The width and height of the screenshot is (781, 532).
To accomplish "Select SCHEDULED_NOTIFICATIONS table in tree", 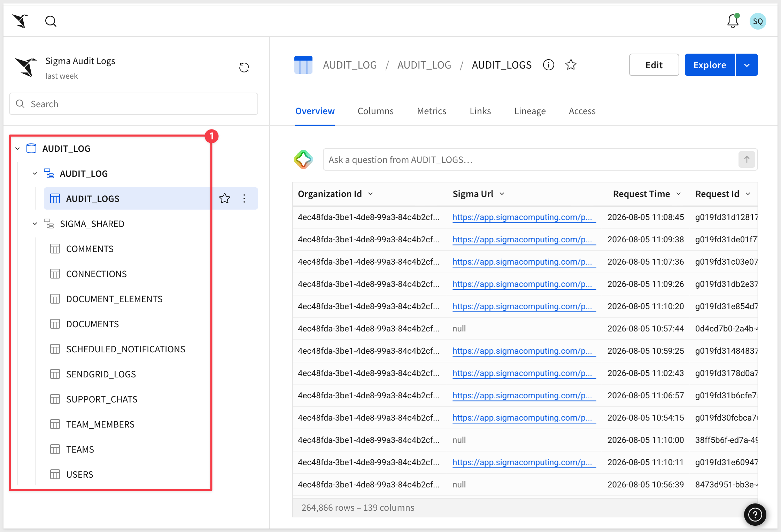I will 126,349.
